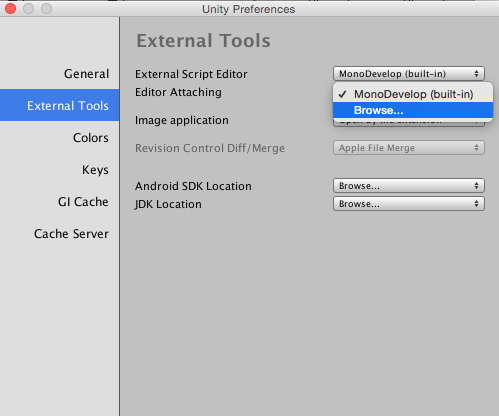The height and width of the screenshot is (416, 499).
Task: Go to the GI Cache tab
Action: pos(83,202)
